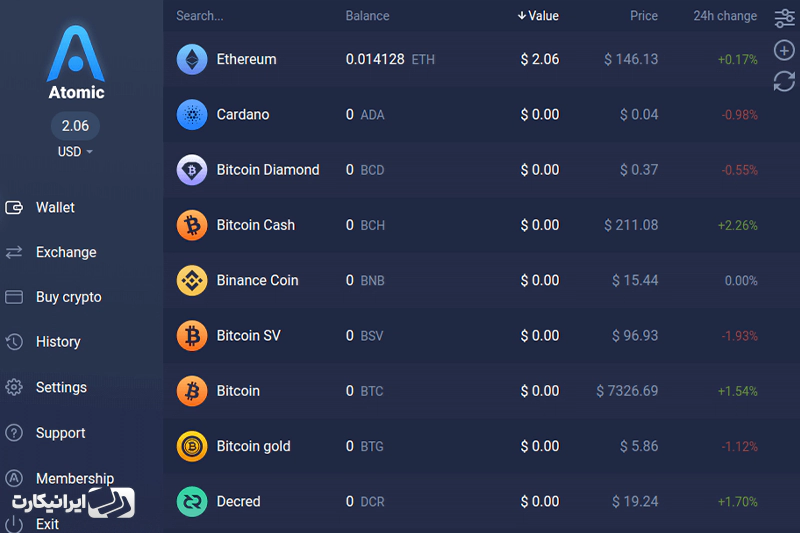The width and height of the screenshot is (800, 533).
Task: Click the Bitcoin Diamond coin icon
Action: [x=192, y=170]
